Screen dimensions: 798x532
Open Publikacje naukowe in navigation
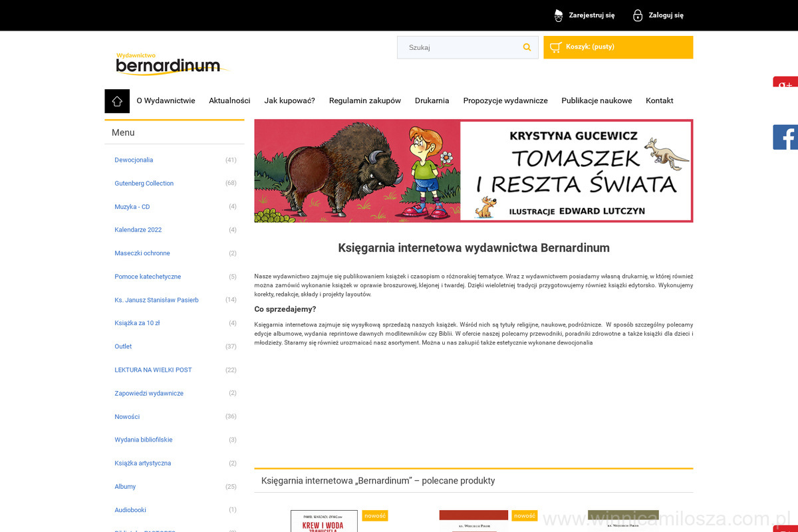597,101
